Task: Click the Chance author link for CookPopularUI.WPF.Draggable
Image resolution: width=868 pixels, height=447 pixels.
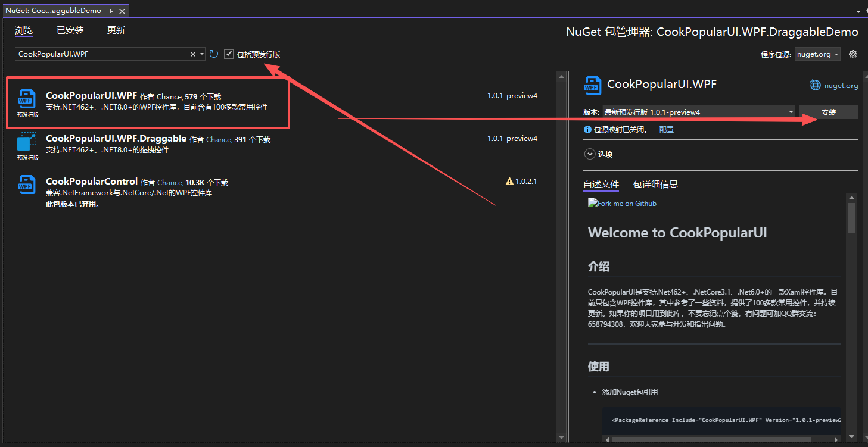Action: [x=219, y=139]
